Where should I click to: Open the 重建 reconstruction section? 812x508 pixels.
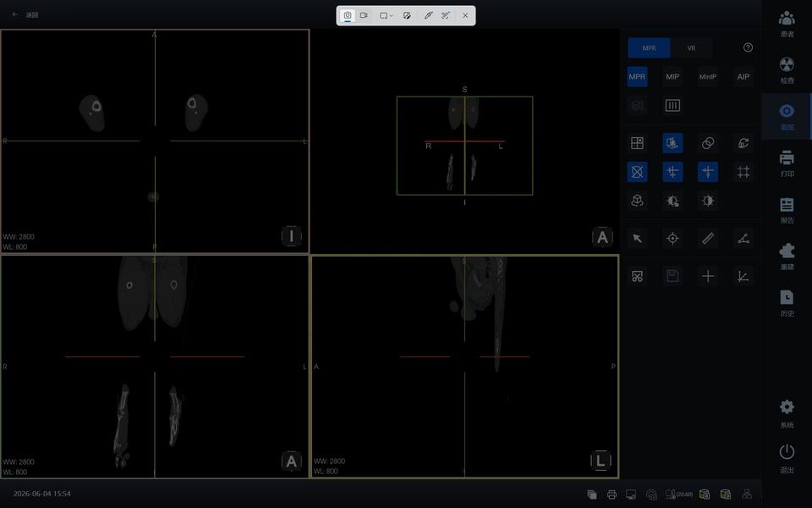[x=787, y=257]
